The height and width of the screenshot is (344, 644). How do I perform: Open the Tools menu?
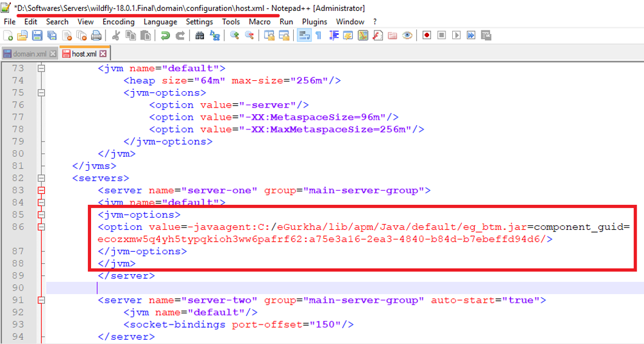[x=231, y=22]
